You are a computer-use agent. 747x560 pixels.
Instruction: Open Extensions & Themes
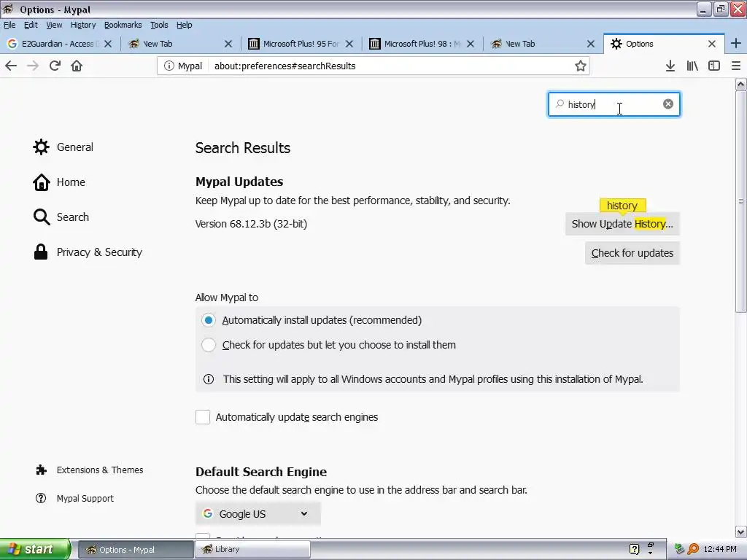89,470
